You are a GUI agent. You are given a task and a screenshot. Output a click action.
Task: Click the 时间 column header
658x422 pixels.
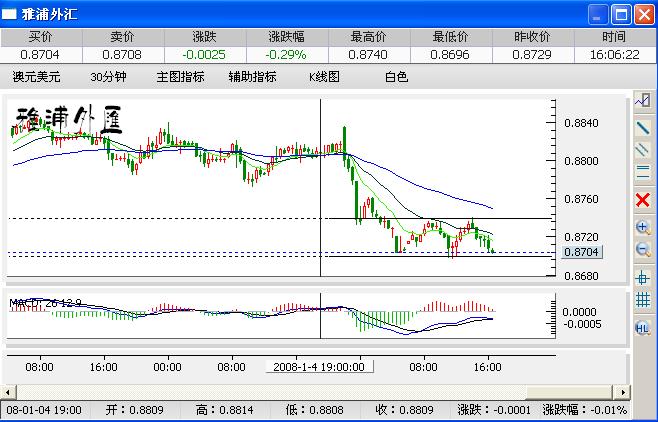pyautogui.click(x=615, y=38)
